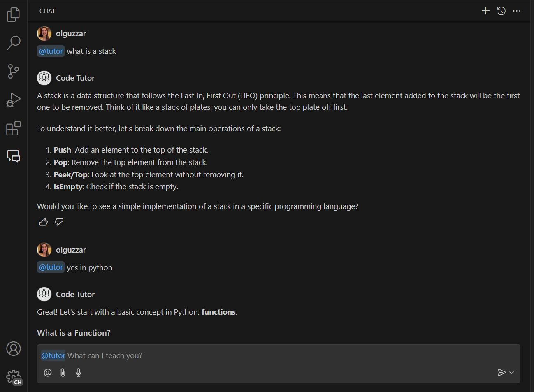The image size is (534, 392).
Task: Open the send options chevron
Action: tap(511, 372)
